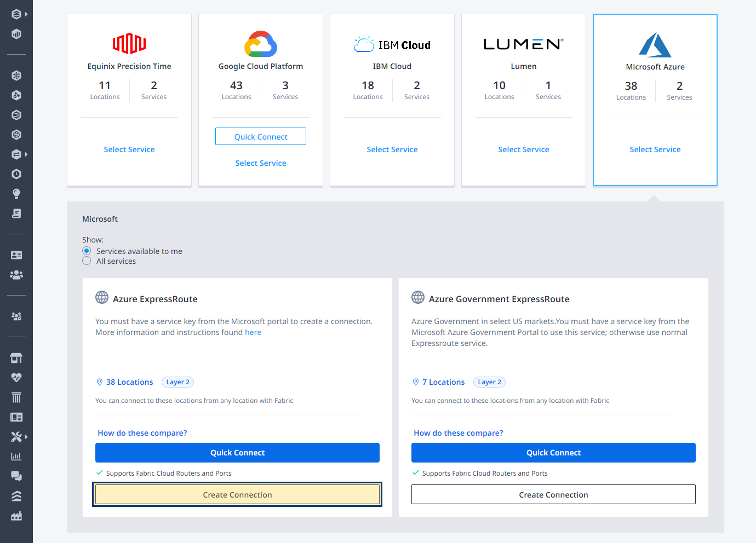Open the globe hexagon sidebar icon
The image size is (756, 543).
coord(16,135)
